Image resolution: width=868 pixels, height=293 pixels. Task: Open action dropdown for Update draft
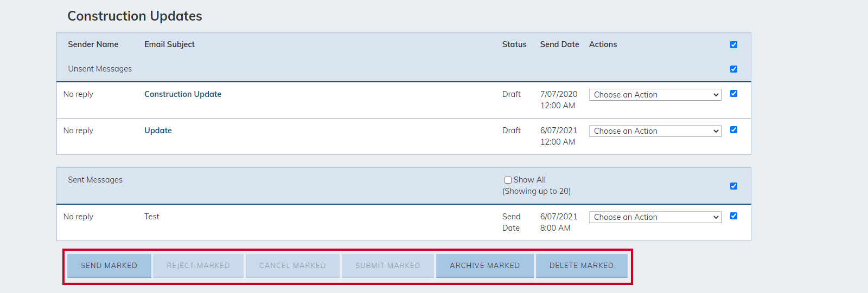click(x=655, y=131)
